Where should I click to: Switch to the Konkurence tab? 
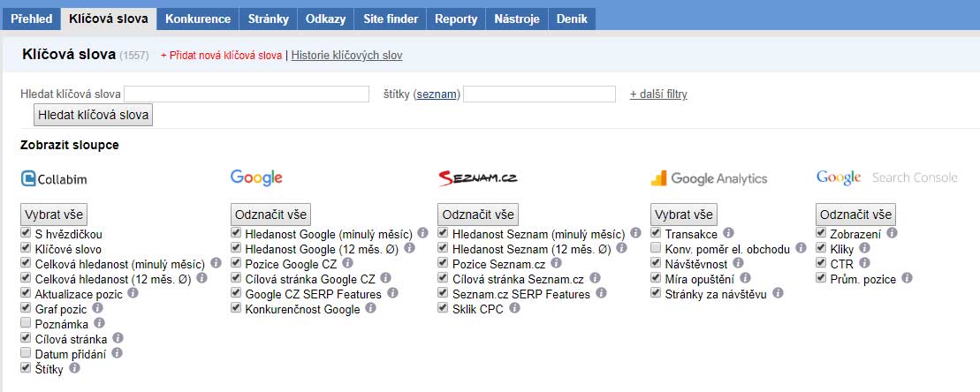point(198,19)
